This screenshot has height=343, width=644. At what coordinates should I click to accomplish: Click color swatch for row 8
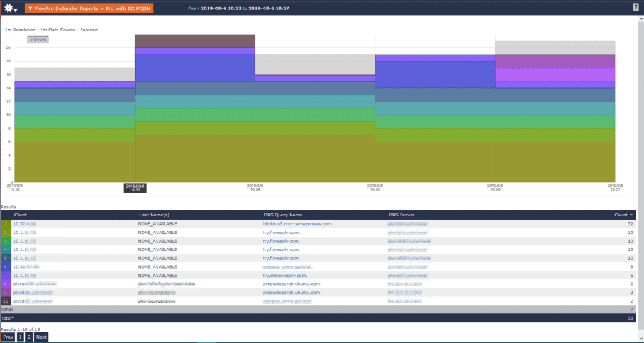point(6,284)
